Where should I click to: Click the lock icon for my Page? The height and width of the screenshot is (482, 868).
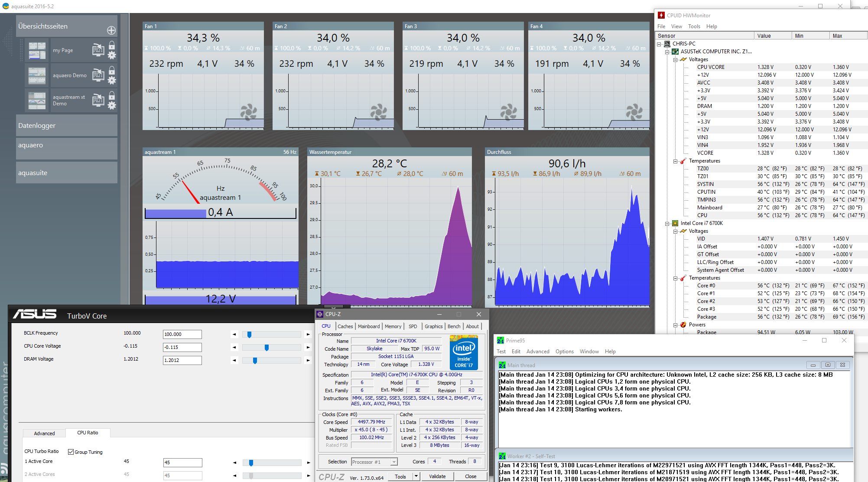click(x=112, y=45)
